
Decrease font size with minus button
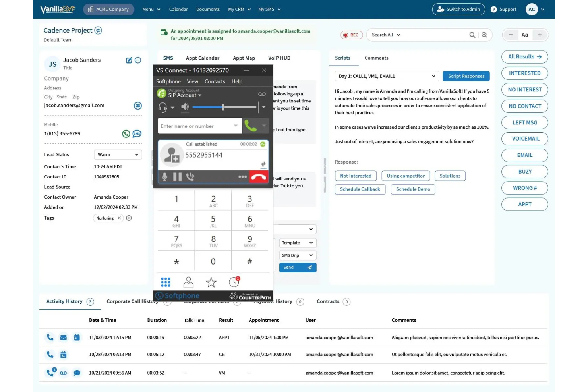511,35
